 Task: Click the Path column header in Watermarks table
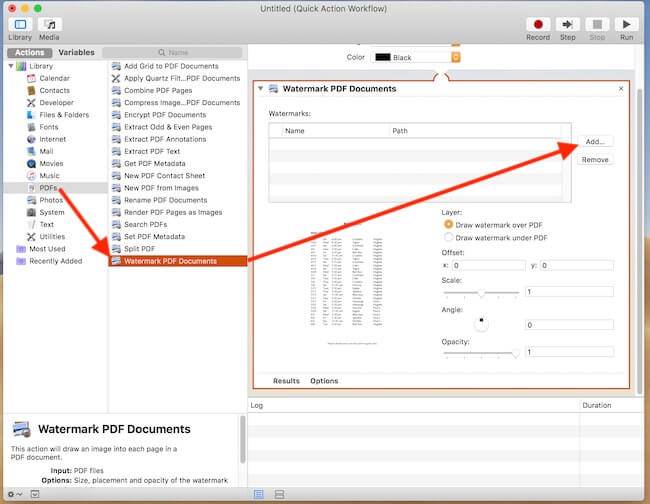click(x=476, y=131)
